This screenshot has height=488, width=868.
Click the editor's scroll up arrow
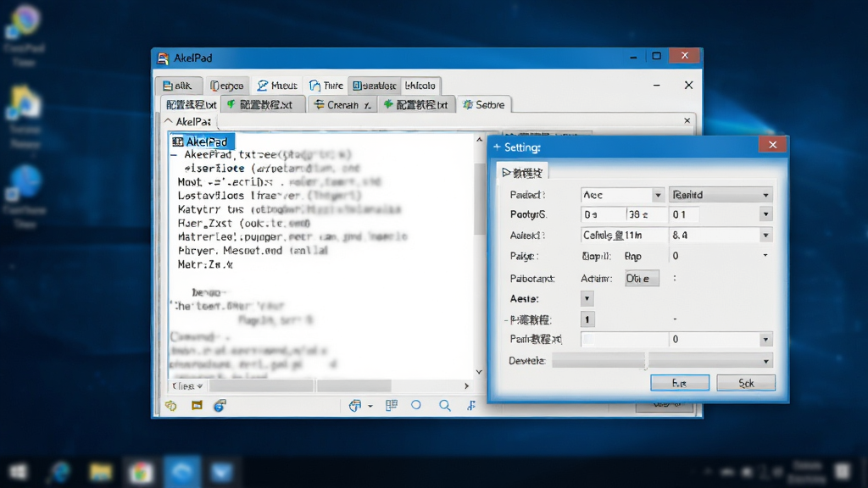[480, 140]
